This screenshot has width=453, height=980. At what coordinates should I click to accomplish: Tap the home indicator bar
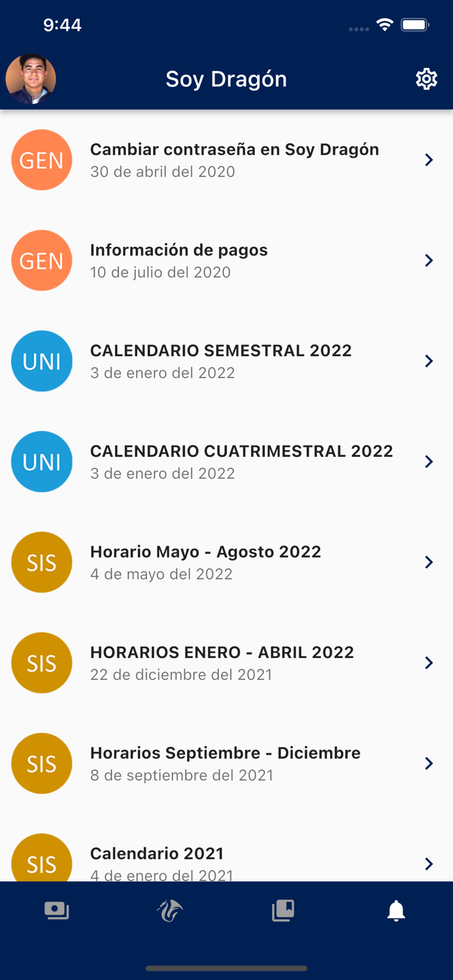tap(226, 969)
